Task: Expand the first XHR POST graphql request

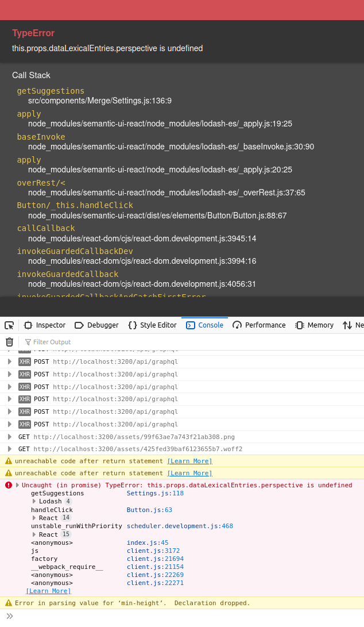Action: [9, 361]
